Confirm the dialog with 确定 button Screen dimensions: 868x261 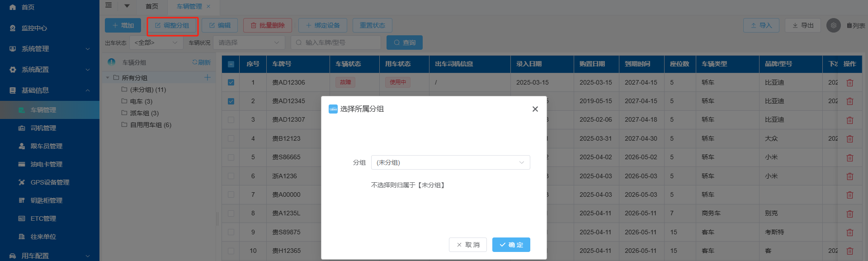(511, 245)
